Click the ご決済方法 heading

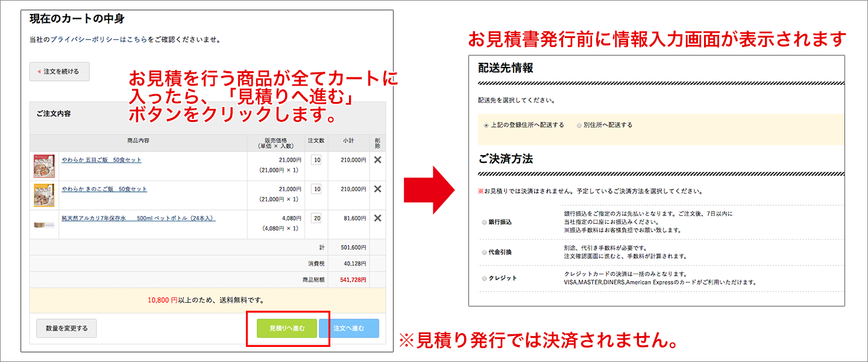point(506,159)
